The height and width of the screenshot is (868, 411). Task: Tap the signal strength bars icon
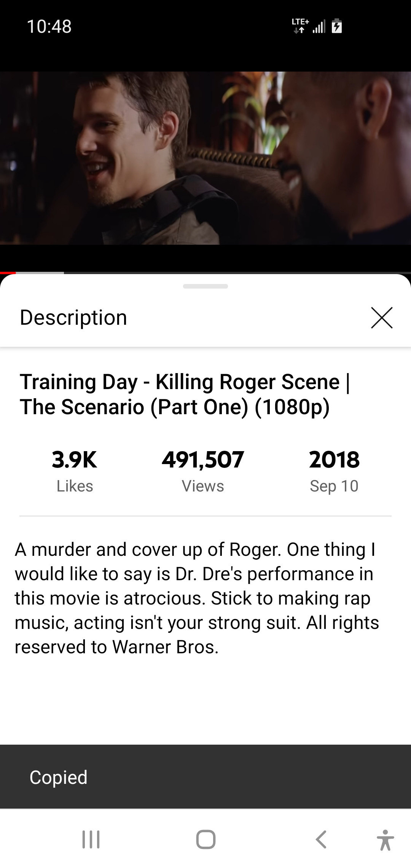tap(319, 27)
